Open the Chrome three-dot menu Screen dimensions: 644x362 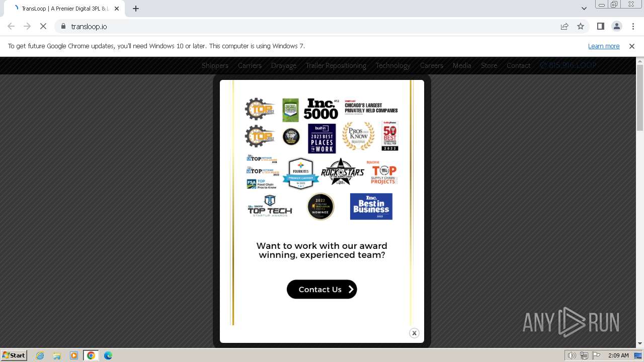pyautogui.click(x=633, y=26)
